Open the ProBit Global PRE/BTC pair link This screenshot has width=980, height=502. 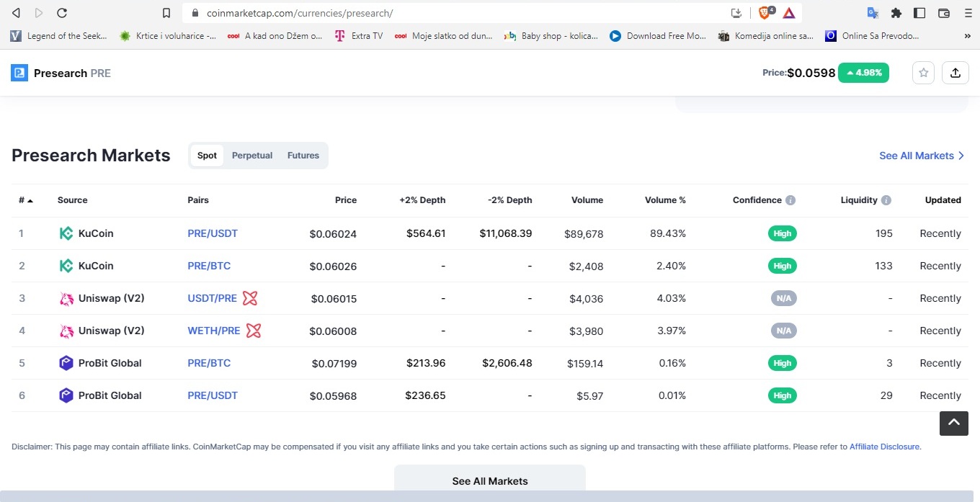[x=209, y=363]
